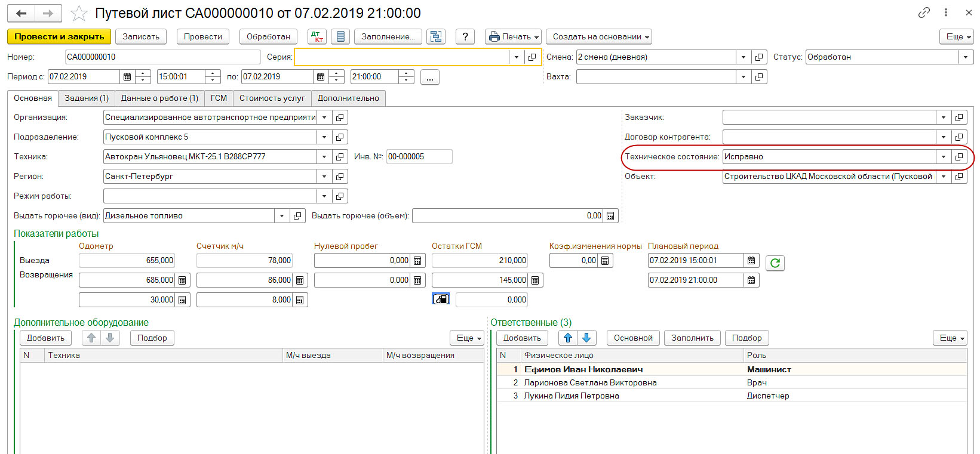Open Создать на основании menu
This screenshot has width=980, height=454.
click(599, 36)
